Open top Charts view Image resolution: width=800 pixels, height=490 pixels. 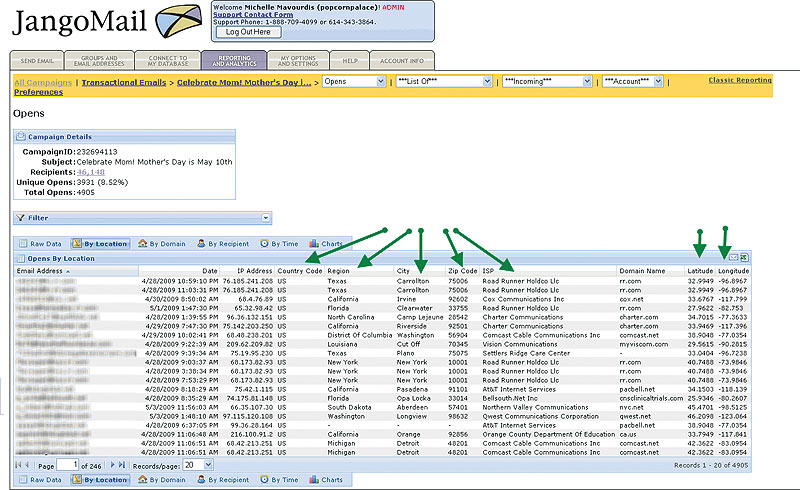[326, 244]
